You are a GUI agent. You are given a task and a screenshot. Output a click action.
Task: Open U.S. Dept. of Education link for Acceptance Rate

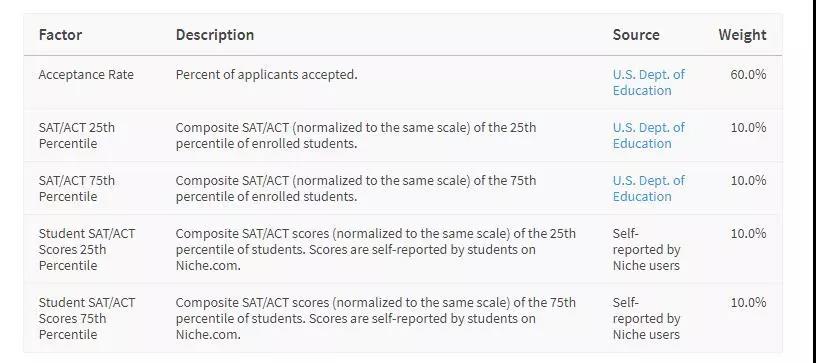tap(648, 82)
